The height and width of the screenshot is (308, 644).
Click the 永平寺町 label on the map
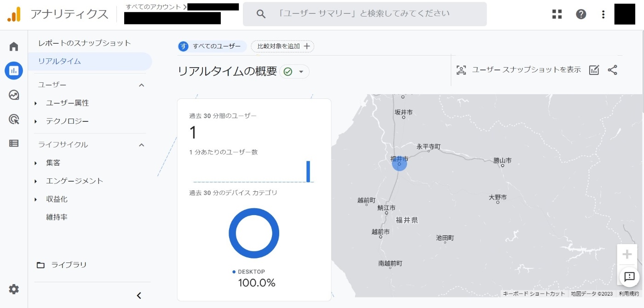coord(429,146)
